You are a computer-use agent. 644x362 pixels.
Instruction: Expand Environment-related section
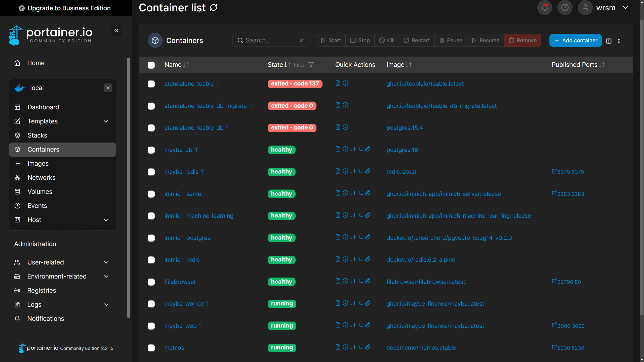(62, 276)
